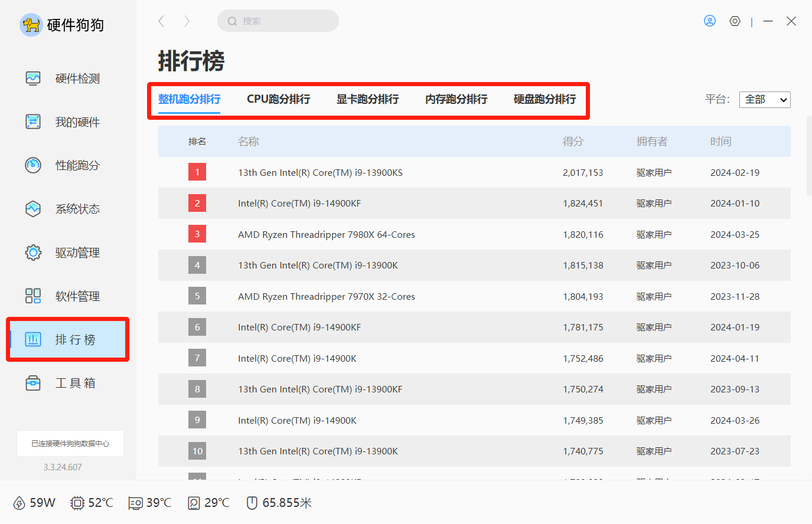This screenshot has width=812, height=524.
Task: Click the 排名 column header
Action: coord(197,142)
